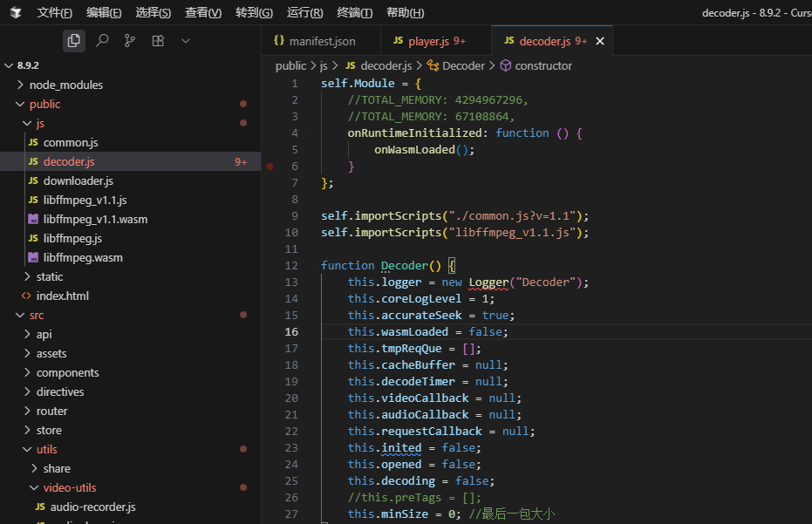The width and height of the screenshot is (812, 524).
Task: Open the 编辑(E) menu
Action: 104,12
